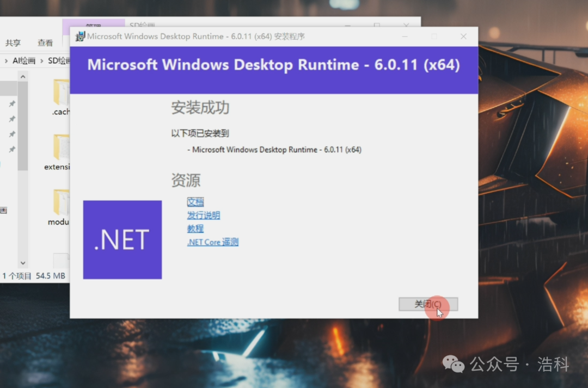Close the File Explorer window behind the installer

(x=406, y=24)
